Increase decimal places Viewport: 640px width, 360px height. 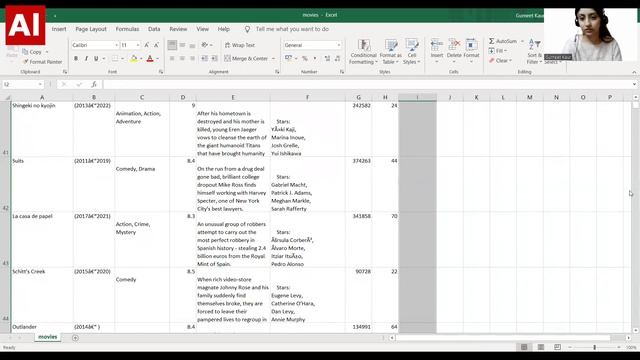327,59
